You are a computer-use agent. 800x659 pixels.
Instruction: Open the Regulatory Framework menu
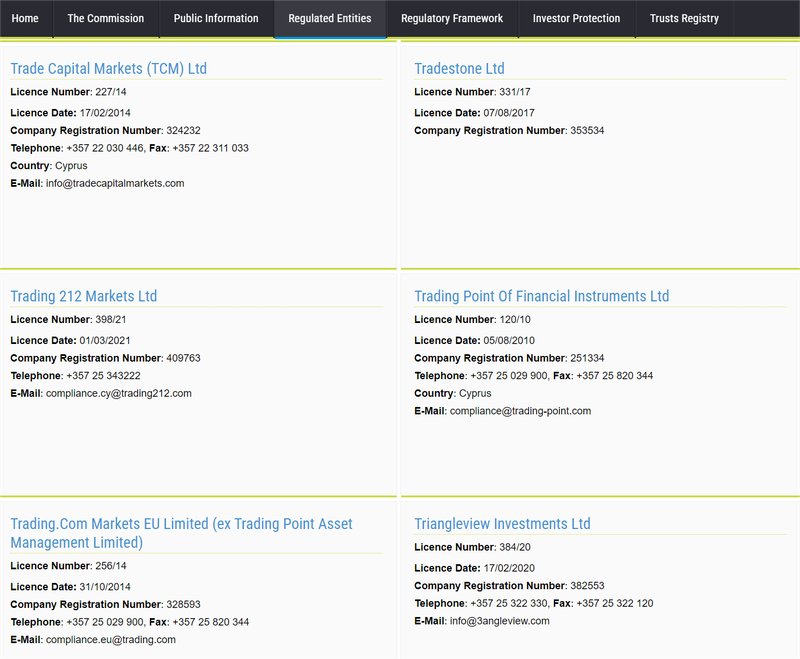pos(452,18)
